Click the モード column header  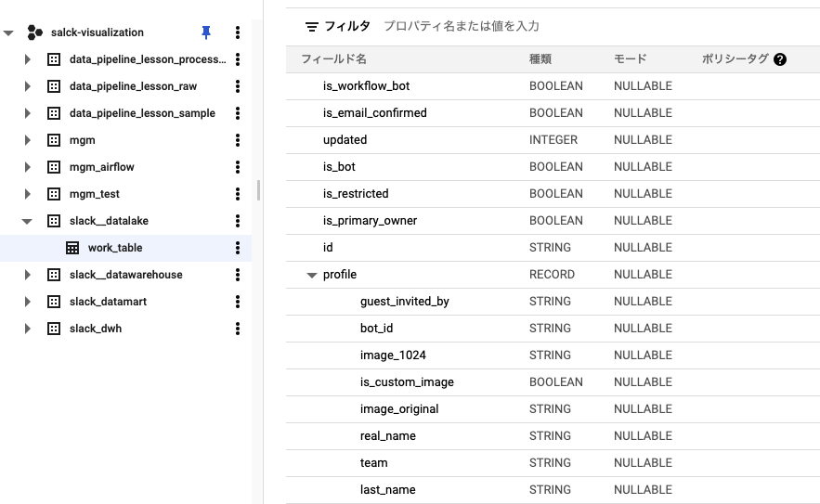coord(631,59)
